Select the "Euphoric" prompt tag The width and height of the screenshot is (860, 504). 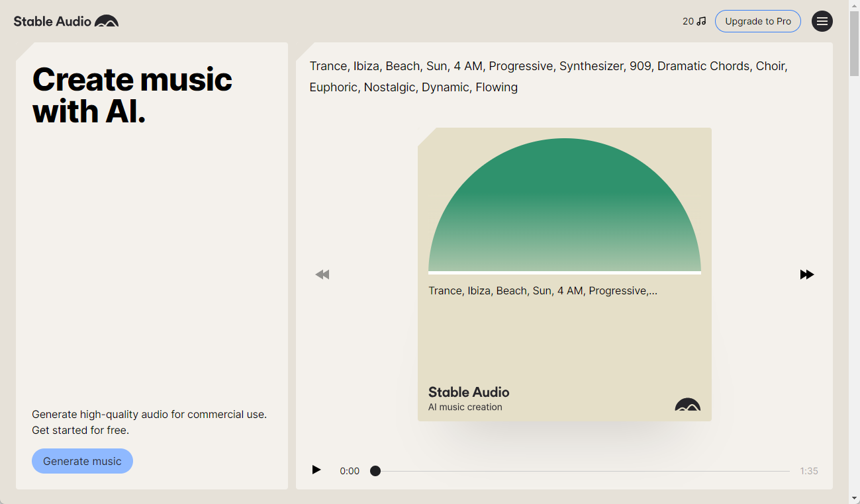(x=333, y=87)
